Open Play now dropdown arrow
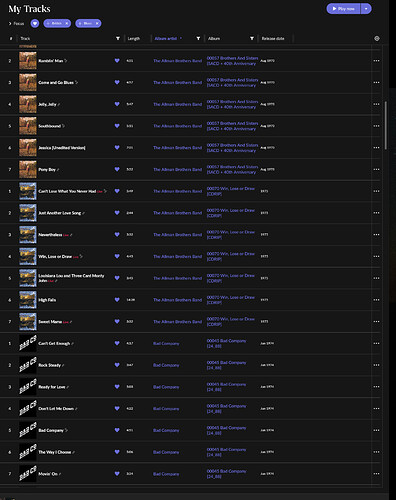Viewport: 396px width, 500px height. 366,9
